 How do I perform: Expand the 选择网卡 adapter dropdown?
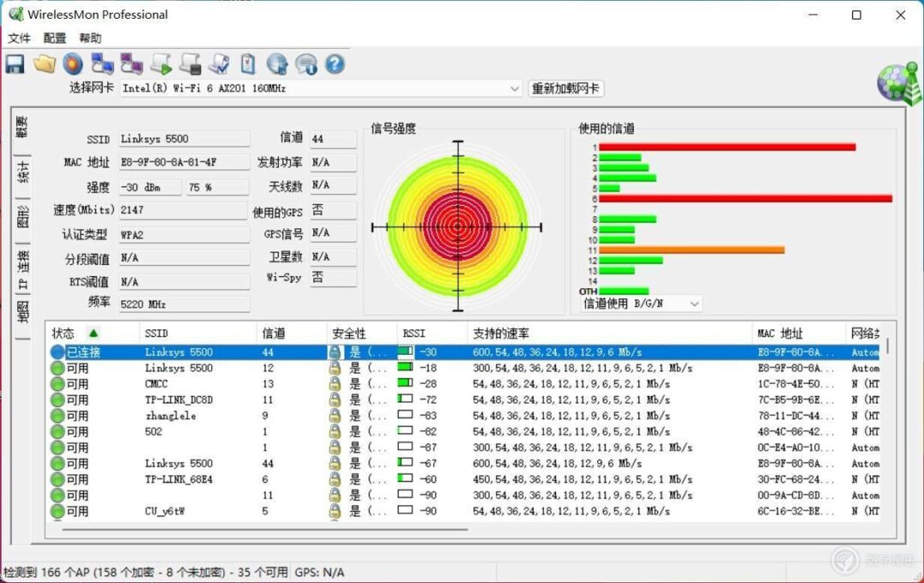pyautogui.click(x=514, y=88)
